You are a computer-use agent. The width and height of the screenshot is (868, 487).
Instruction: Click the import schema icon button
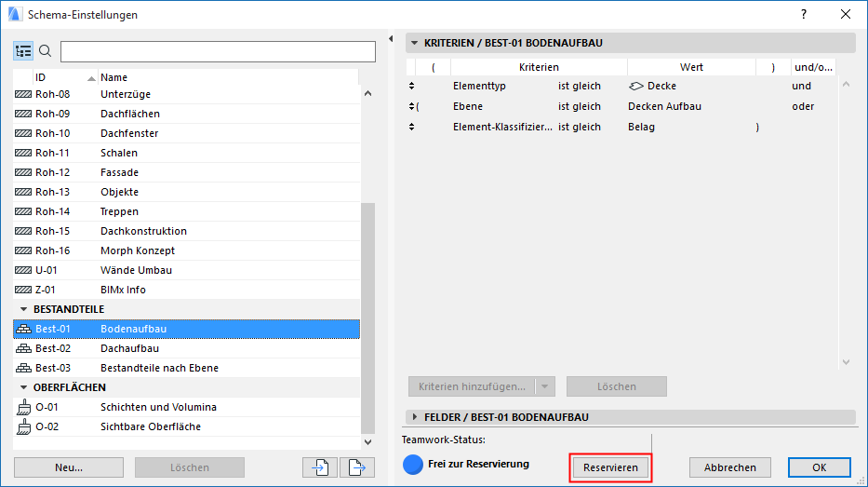click(x=320, y=467)
